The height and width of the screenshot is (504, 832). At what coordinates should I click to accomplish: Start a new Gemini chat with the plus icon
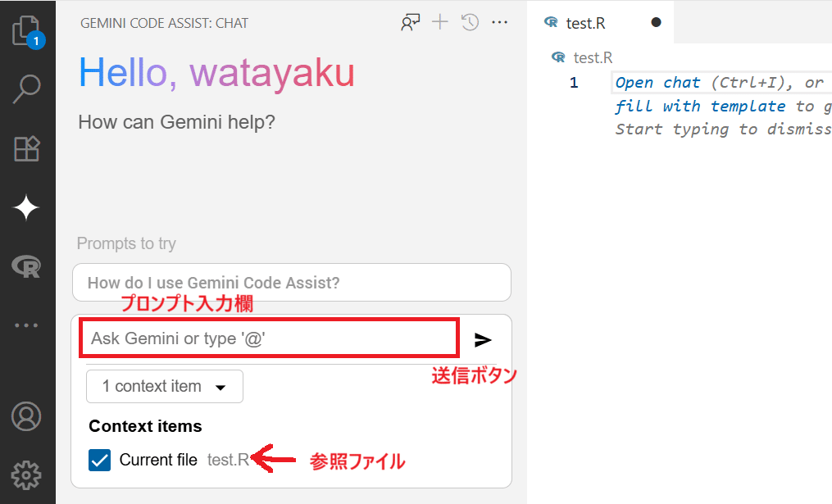439,22
